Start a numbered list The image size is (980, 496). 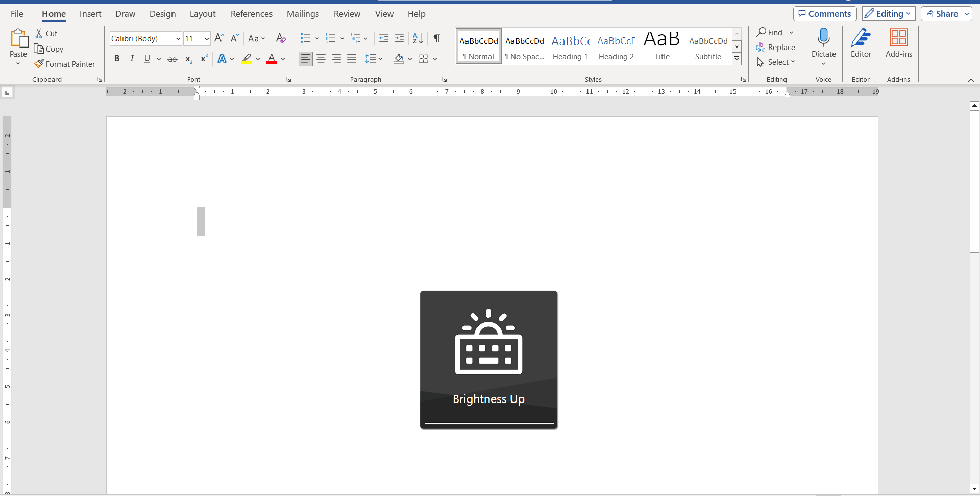click(331, 38)
